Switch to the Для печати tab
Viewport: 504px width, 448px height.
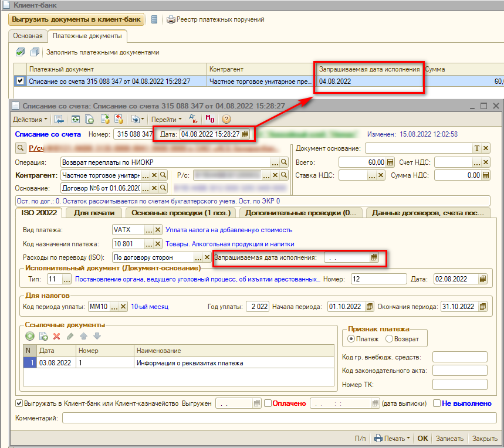point(94,213)
